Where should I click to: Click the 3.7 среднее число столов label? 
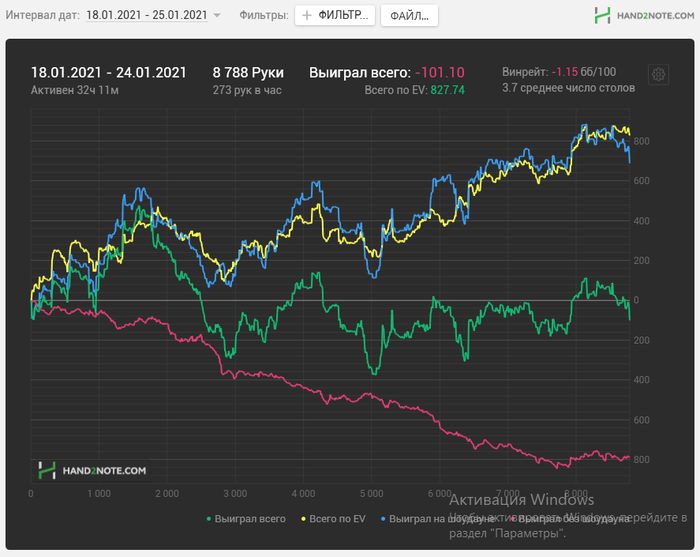568,88
